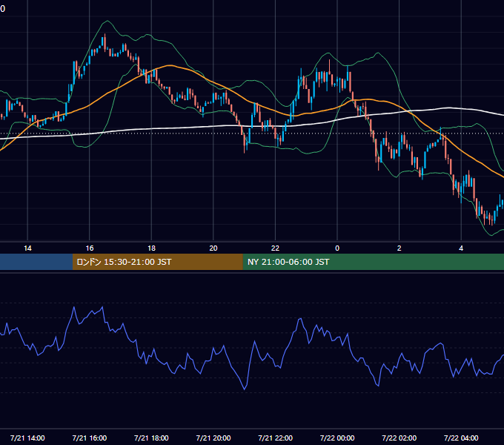Click hour label 14 on price chart axis
Image resolution: width=504 pixels, height=445 pixels.
click(x=27, y=248)
